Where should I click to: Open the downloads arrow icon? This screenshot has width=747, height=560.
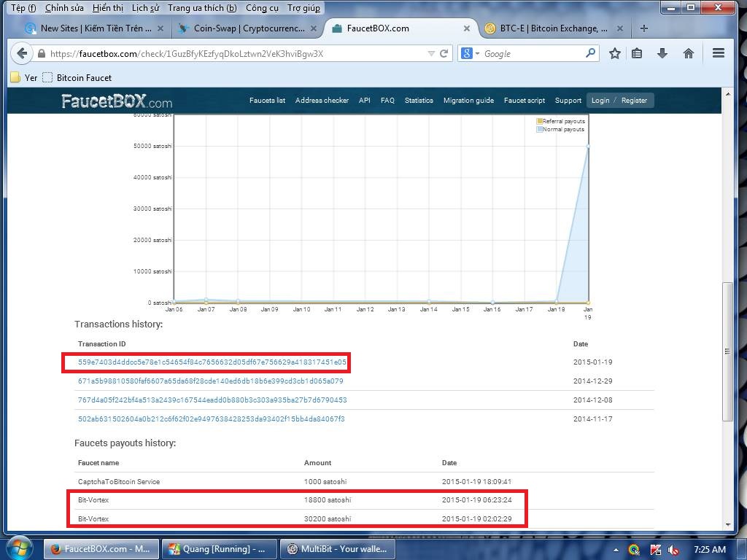click(x=662, y=53)
